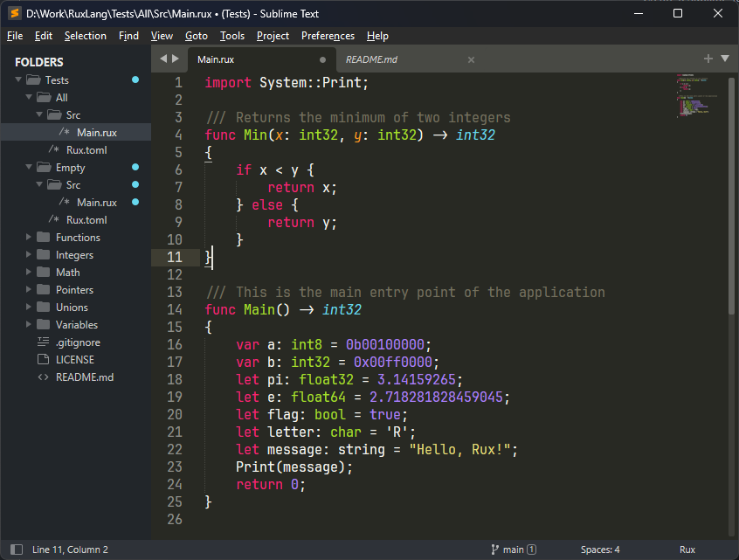
Task: Click the minimap code preview
Action: pyautogui.click(x=696, y=95)
